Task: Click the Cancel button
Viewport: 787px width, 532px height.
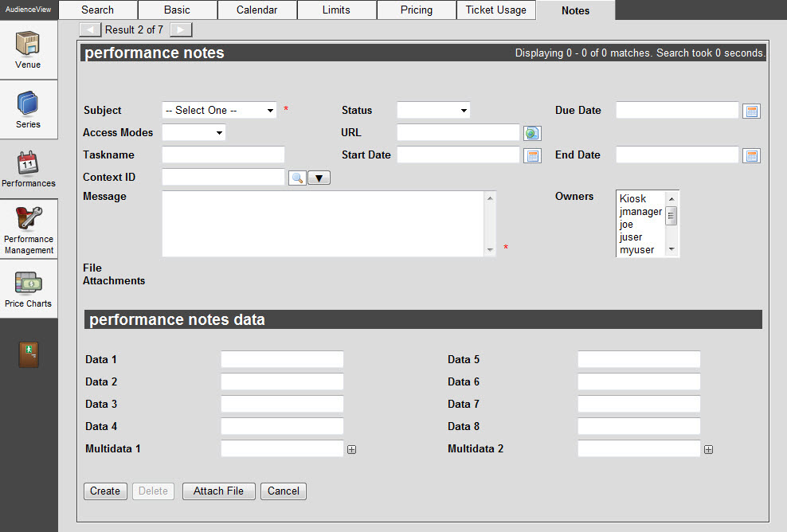Action: [x=283, y=491]
